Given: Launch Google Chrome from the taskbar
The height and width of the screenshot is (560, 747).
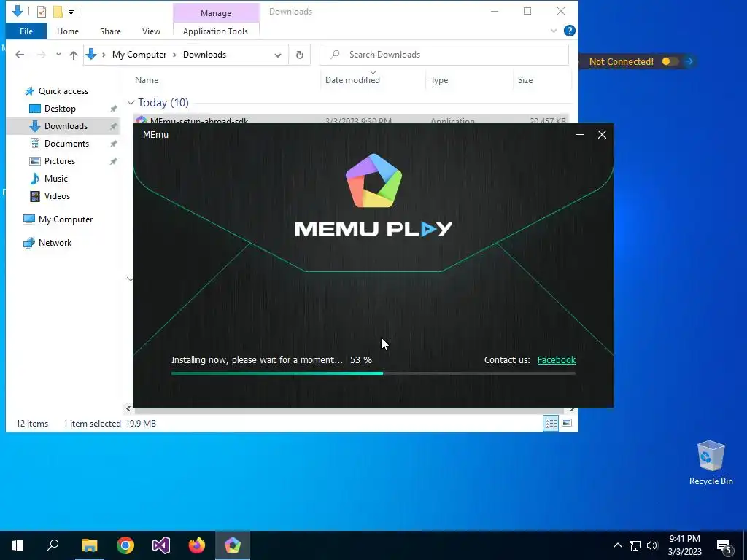Looking at the screenshot, I should (125, 545).
